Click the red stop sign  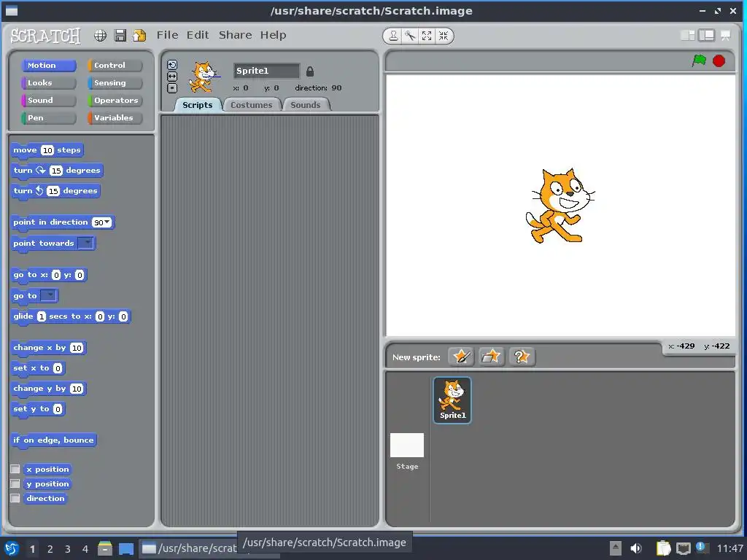(x=719, y=61)
